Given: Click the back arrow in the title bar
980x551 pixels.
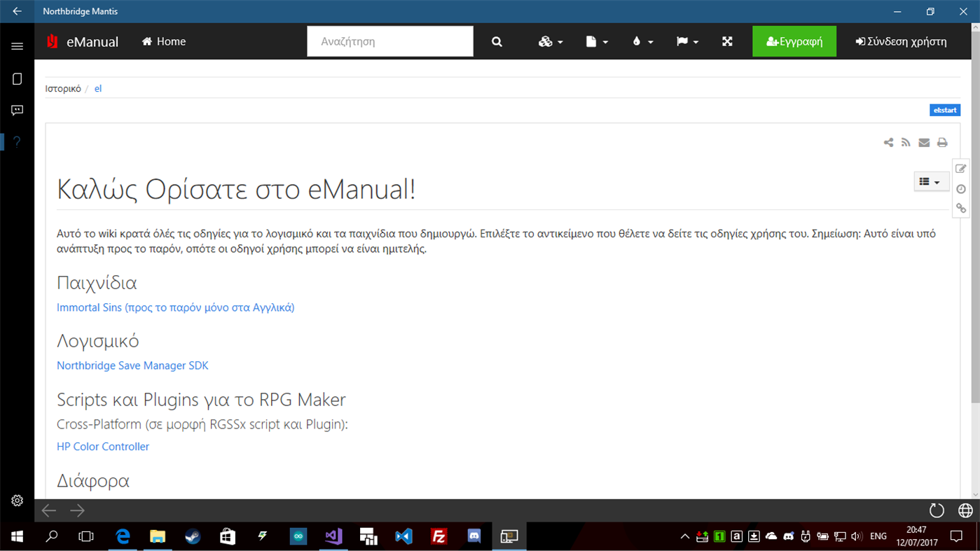Looking at the screenshot, I should tap(17, 11).
